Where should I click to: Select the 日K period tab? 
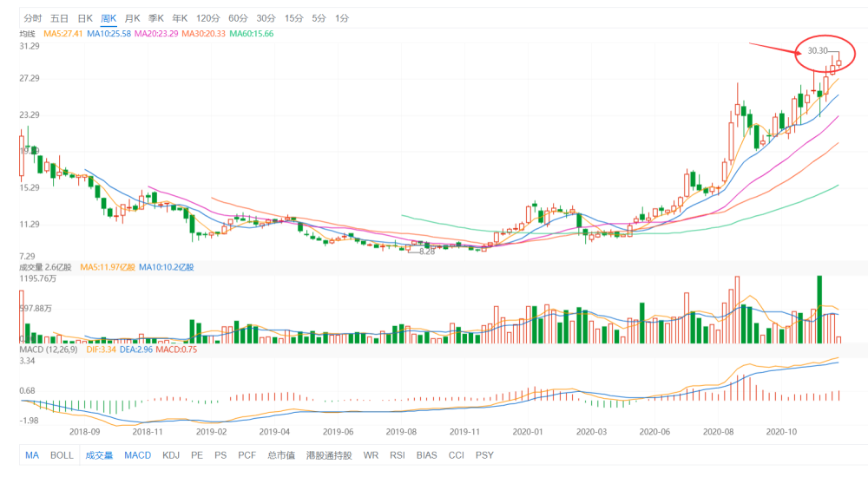pos(84,17)
